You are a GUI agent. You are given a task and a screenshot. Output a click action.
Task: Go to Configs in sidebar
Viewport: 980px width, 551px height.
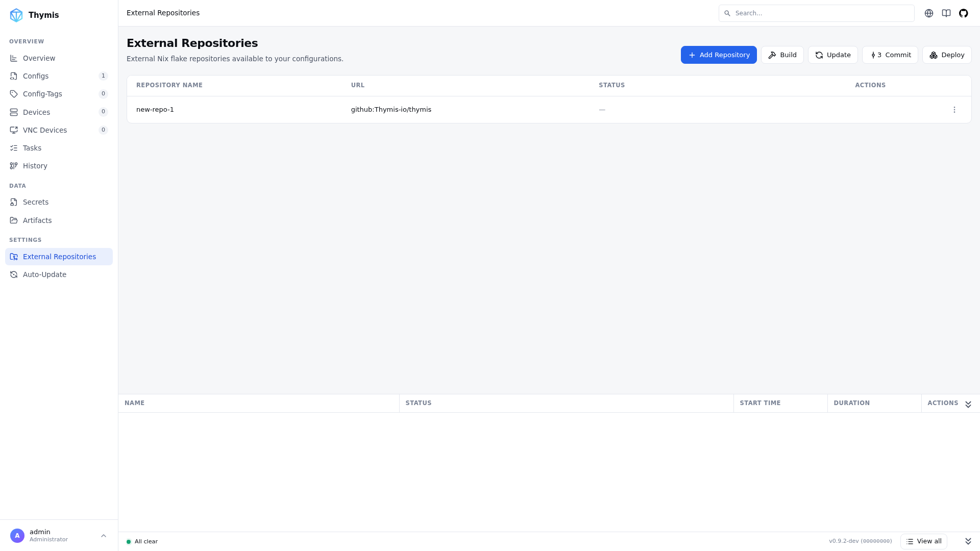pos(59,76)
